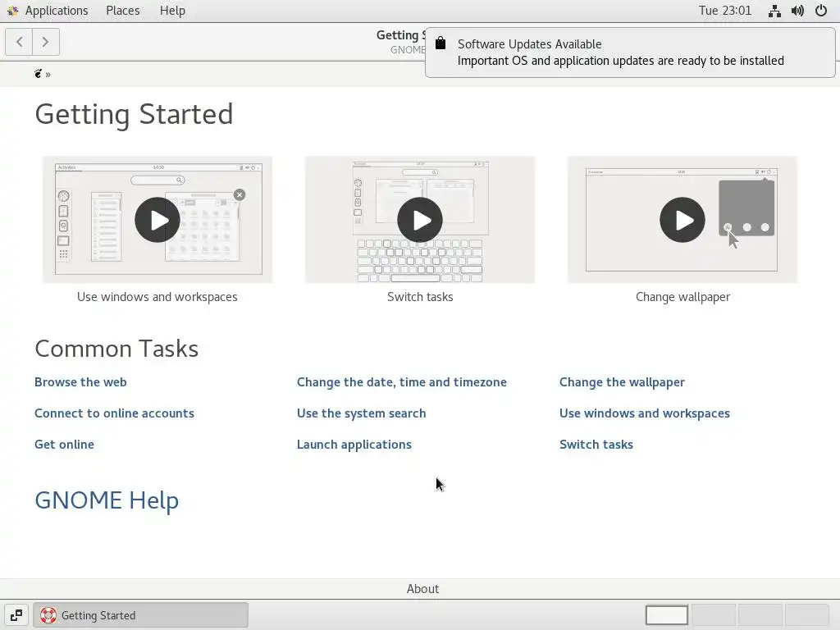
Task: Click the Getting Started page heading
Action: (x=134, y=114)
